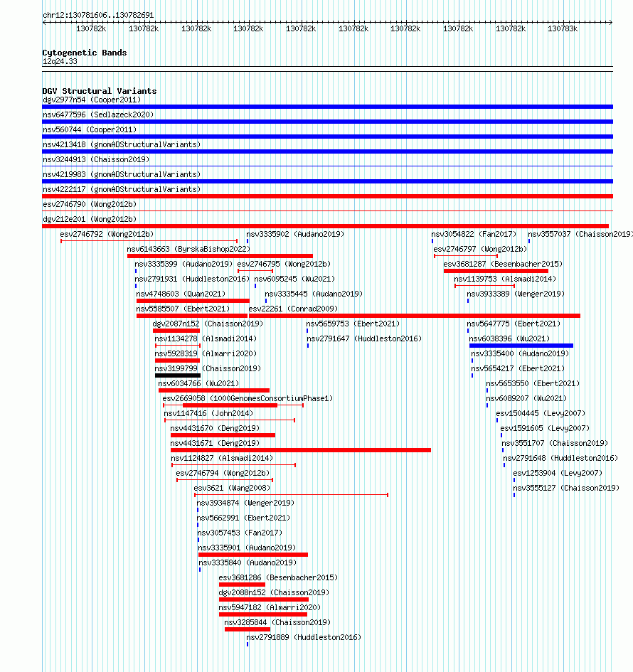633x672 pixels.
Task: Open variant nsv560744 (Cooper2011) label
Action: pyautogui.click(x=90, y=130)
